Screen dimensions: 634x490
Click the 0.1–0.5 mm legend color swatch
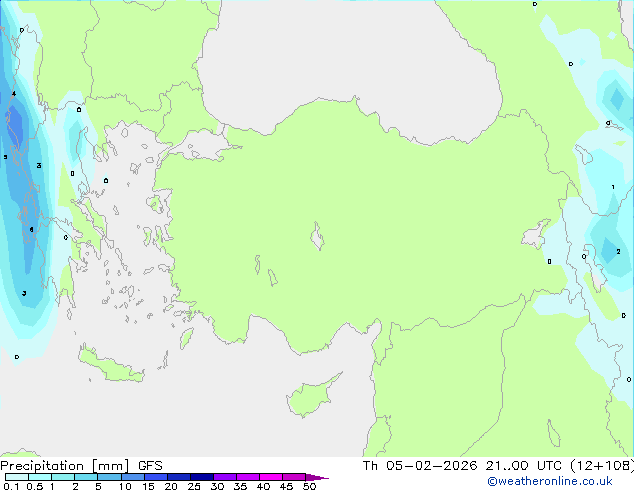pos(17,477)
